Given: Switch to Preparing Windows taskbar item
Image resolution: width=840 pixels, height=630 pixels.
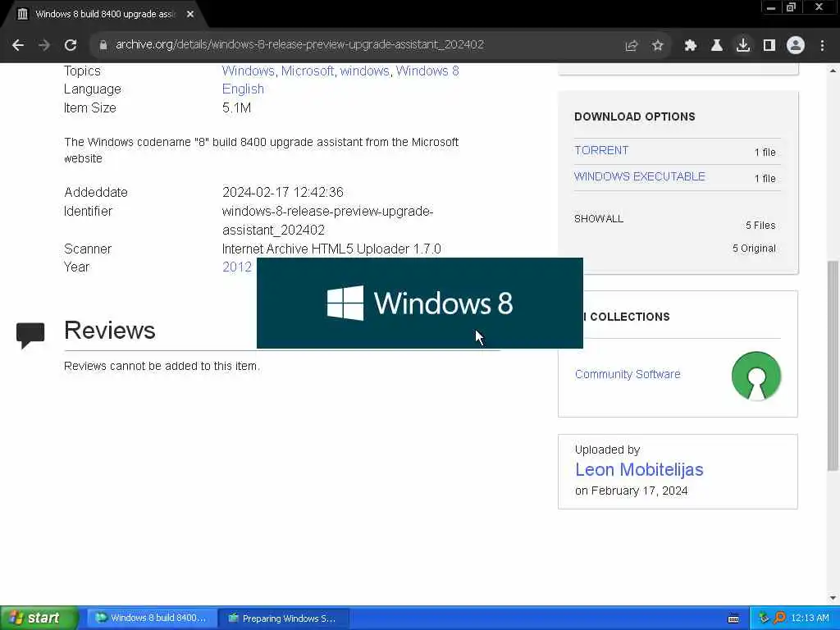Looking at the screenshot, I should pyautogui.click(x=285, y=619).
